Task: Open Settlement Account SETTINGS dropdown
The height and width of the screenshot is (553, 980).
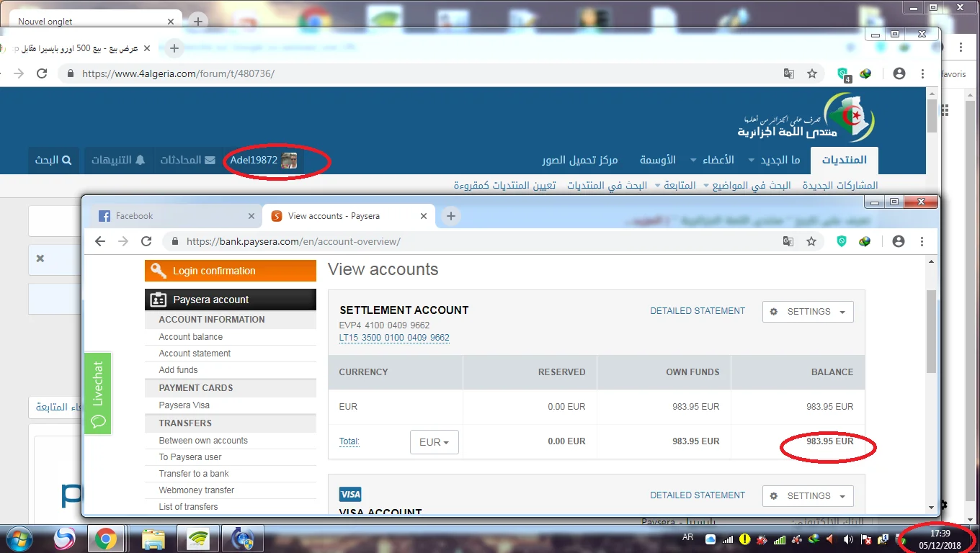Action: 808,312
